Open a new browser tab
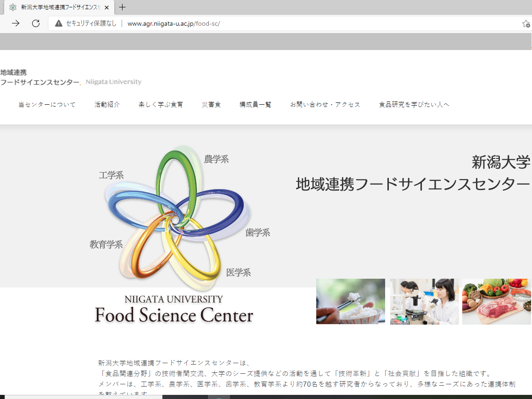Viewport: 532px width, 399px height. (x=123, y=7)
